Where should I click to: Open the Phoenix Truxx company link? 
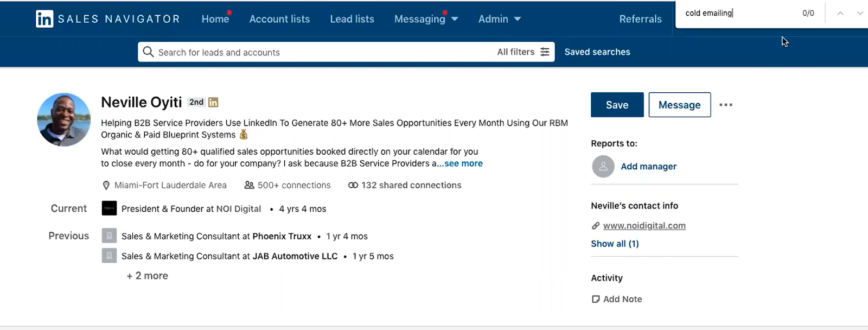coord(282,236)
